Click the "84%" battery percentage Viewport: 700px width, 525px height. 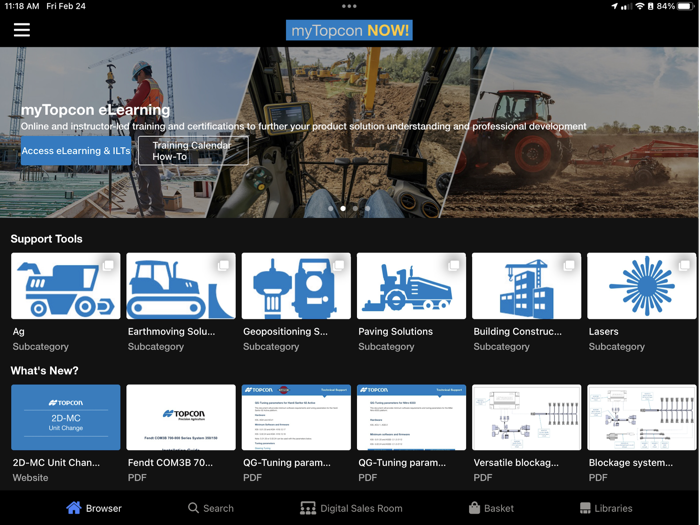tap(666, 6)
